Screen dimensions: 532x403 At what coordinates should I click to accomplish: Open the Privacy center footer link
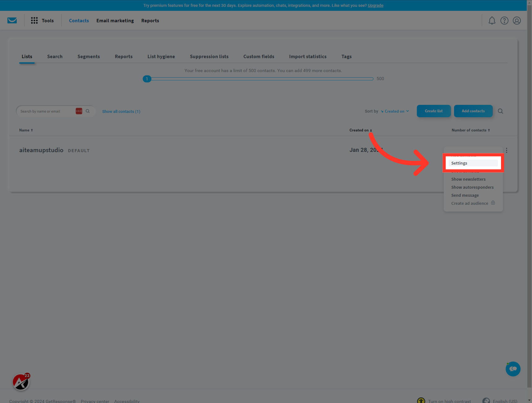pyautogui.click(x=95, y=401)
